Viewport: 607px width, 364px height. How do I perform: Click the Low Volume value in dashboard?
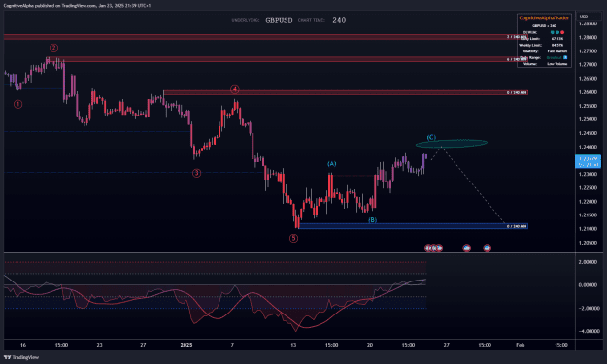(x=557, y=64)
